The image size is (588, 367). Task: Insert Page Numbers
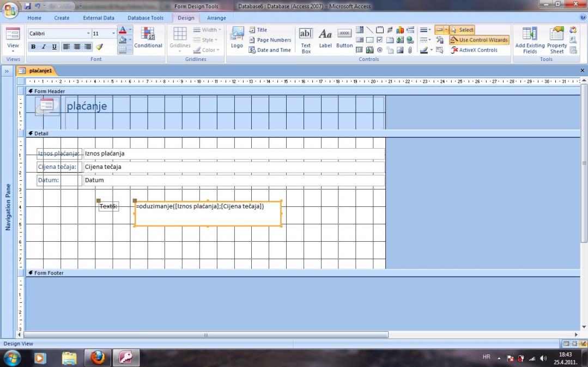click(270, 40)
